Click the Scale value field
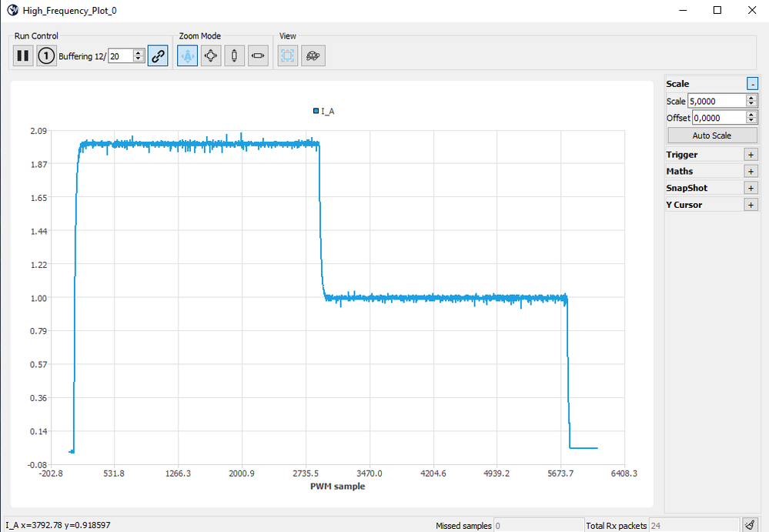 717,101
